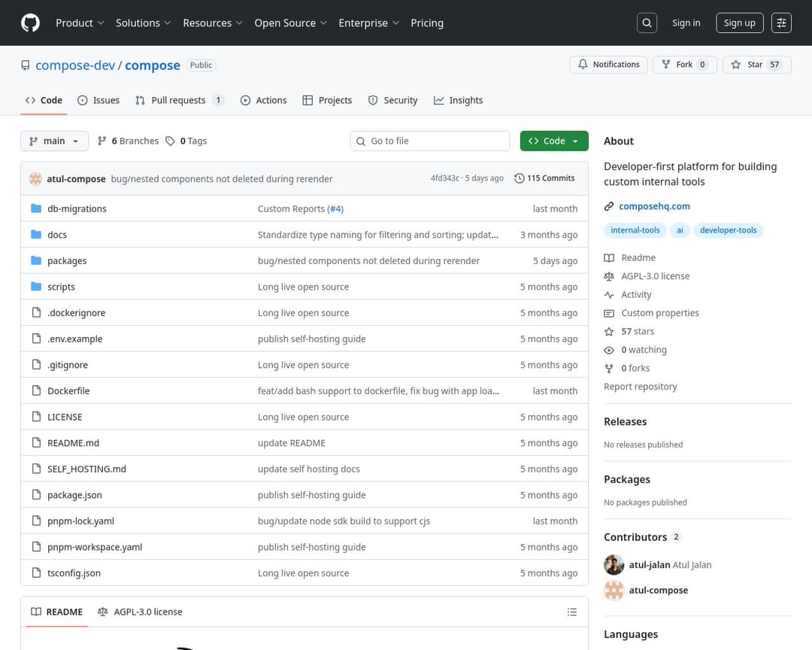This screenshot has width=812, height=650.
Task: Expand the main branch selector
Action: click(x=54, y=141)
